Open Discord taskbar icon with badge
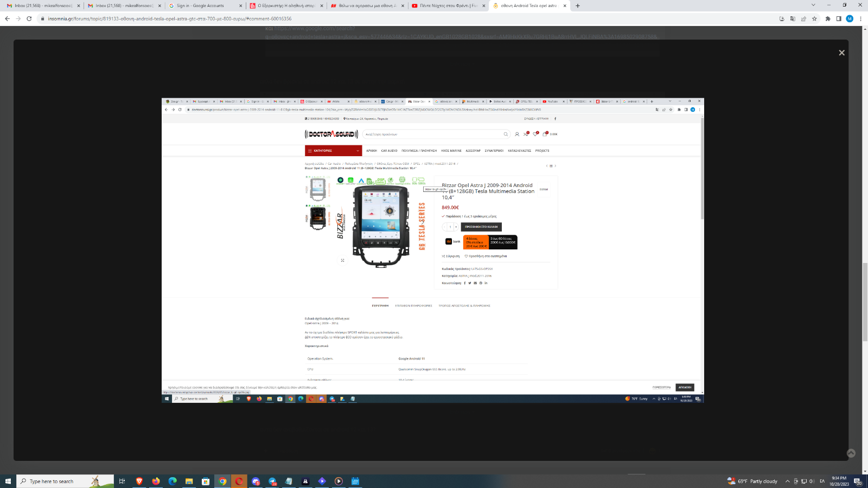The height and width of the screenshot is (488, 868). (256, 481)
